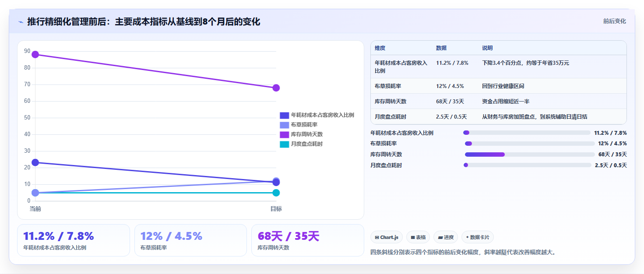Click the 年耗材成本 point at 当前
The image size is (644, 274).
pos(35,162)
